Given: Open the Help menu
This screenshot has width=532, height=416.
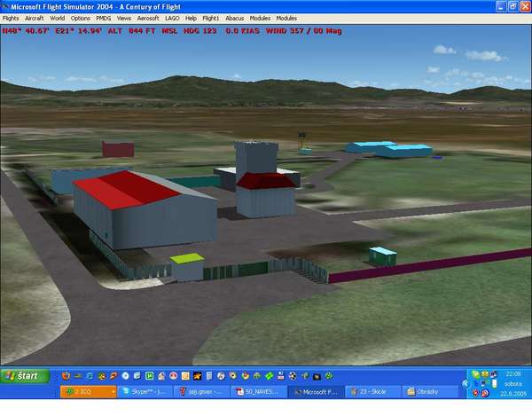Looking at the screenshot, I should pyautogui.click(x=191, y=19).
